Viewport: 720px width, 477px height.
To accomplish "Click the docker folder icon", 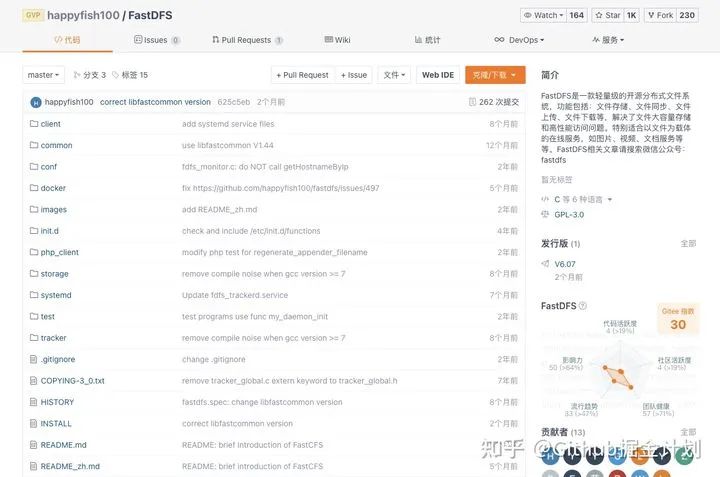I will 34,188.
